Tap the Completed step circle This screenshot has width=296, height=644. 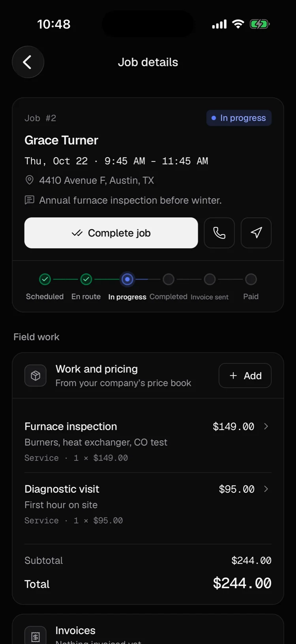point(169,280)
